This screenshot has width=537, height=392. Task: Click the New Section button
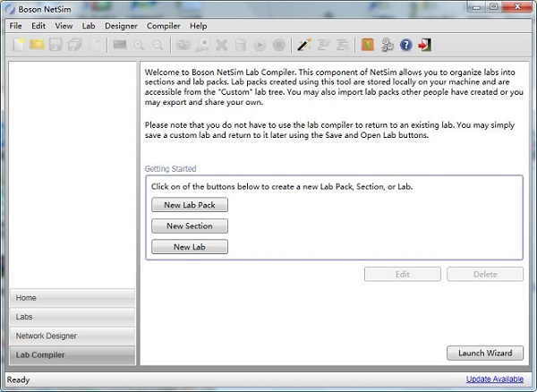click(x=190, y=226)
